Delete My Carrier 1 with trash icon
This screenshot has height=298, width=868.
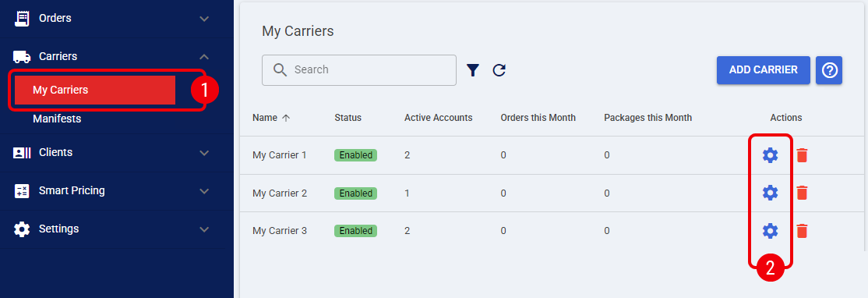coord(802,156)
